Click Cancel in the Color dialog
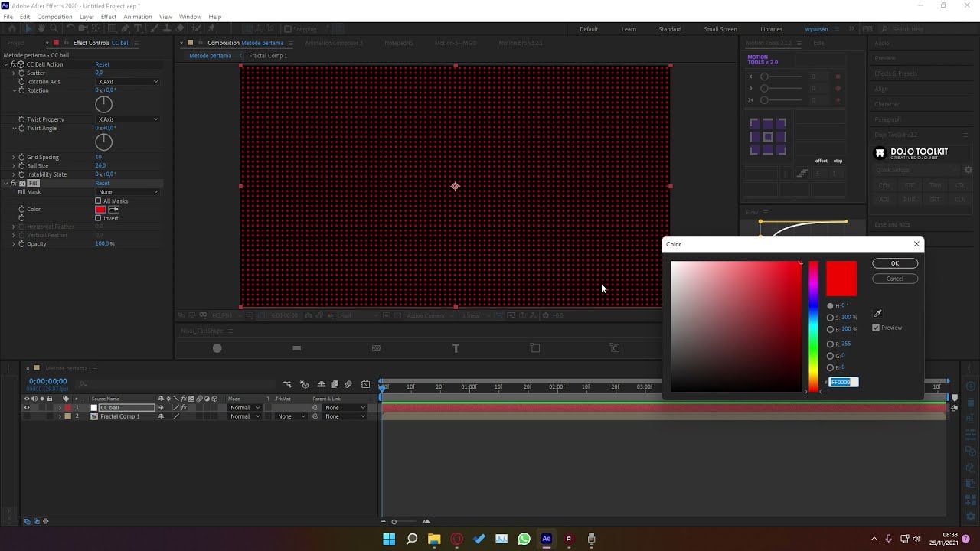The image size is (980, 551). coord(895,279)
